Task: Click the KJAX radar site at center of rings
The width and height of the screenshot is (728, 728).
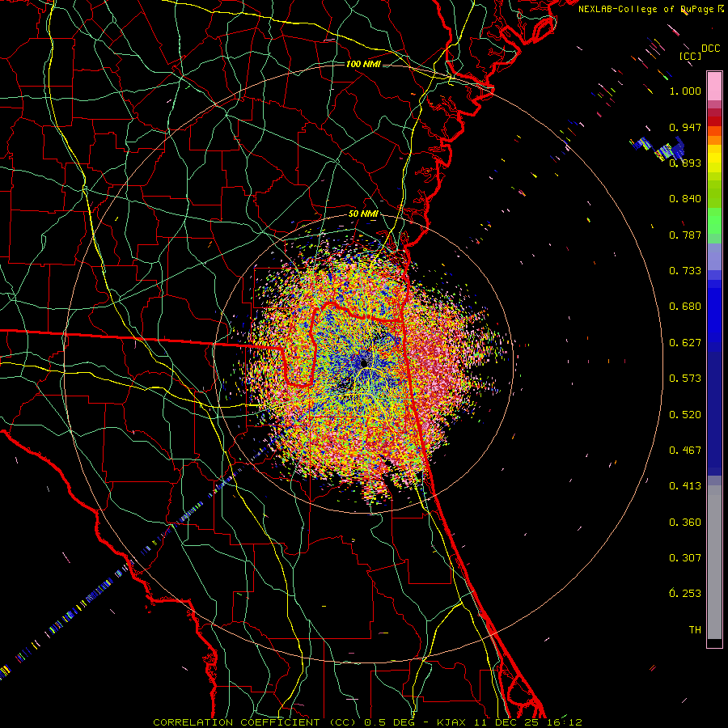Action: tap(364, 363)
